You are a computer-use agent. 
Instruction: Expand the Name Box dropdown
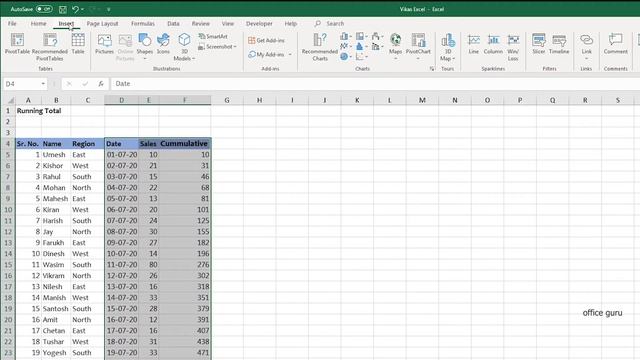pyautogui.click(x=43, y=84)
